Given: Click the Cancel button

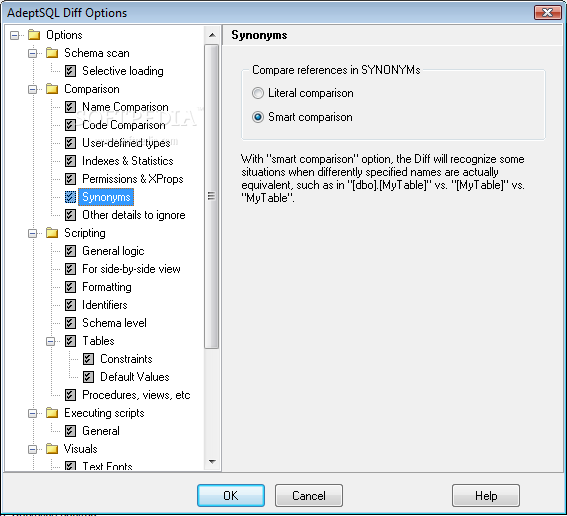Looking at the screenshot, I should coord(309,495).
